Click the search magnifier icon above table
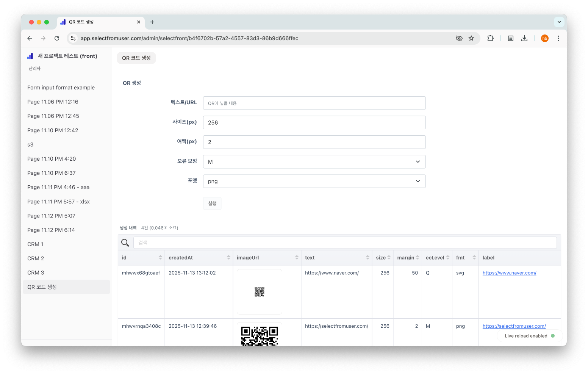This screenshot has height=374, width=588. (125, 243)
